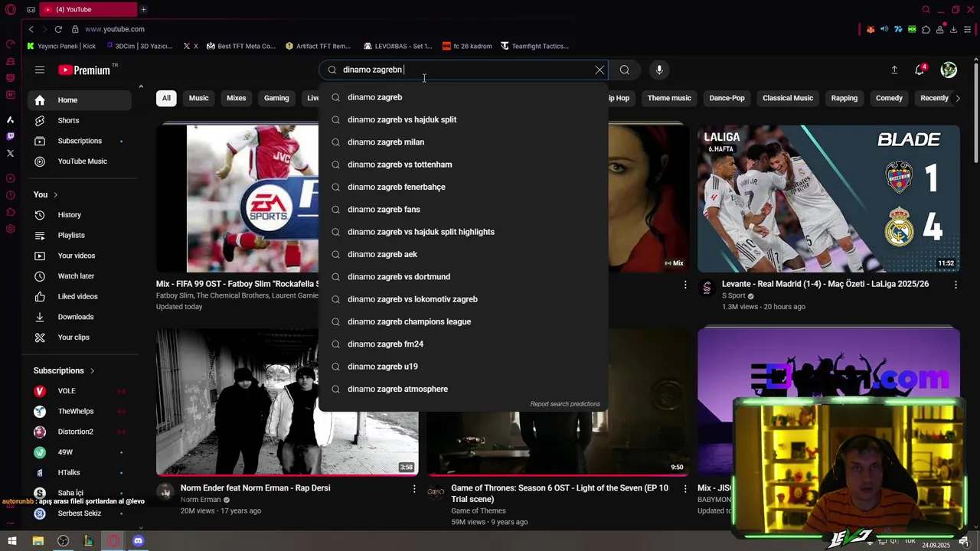Image resolution: width=980 pixels, height=551 pixels.
Task: Go to YouTube Premium logo home
Action: click(84, 70)
